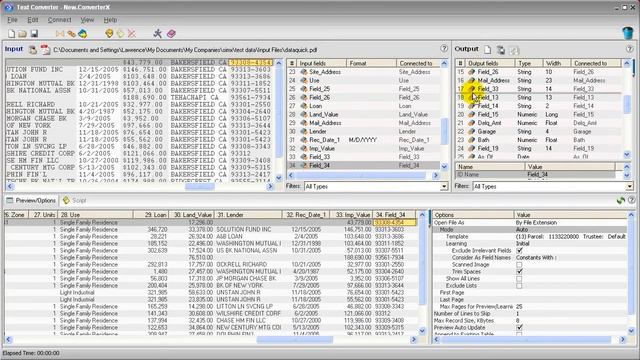Viewport: 640px width, 360px height.
Task: Click the 28. Use preview column header
Action: tap(95, 215)
